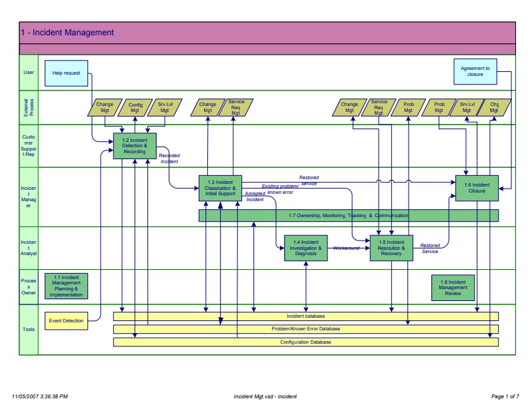The image size is (532, 401).
Task: Select "1.1 Incident Management Planning & Implementation" box
Action: (x=66, y=286)
